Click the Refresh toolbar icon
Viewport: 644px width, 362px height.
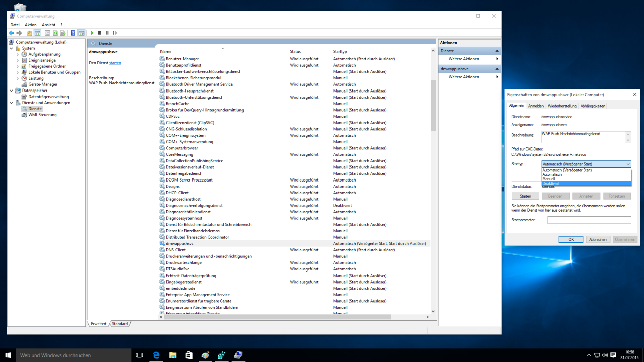pos(56,33)
